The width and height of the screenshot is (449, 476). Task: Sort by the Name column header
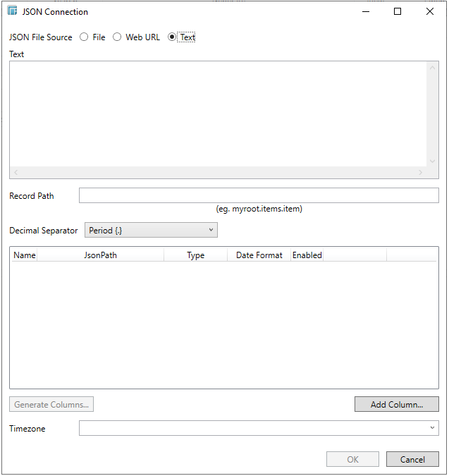tap(24, 255)
